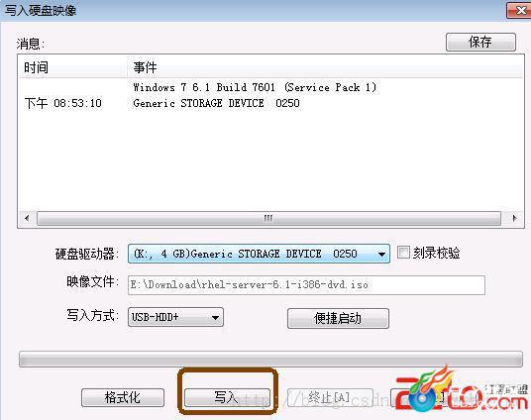Image resolution: width=531 pixels, height=420 pixels.
Task: Click the dropdown arrow of the drive combo box
Action: tap(381, 254)
